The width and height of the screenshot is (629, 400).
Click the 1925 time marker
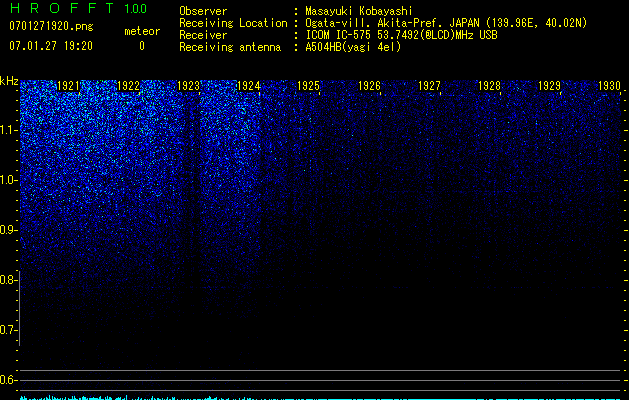point(308,85)
